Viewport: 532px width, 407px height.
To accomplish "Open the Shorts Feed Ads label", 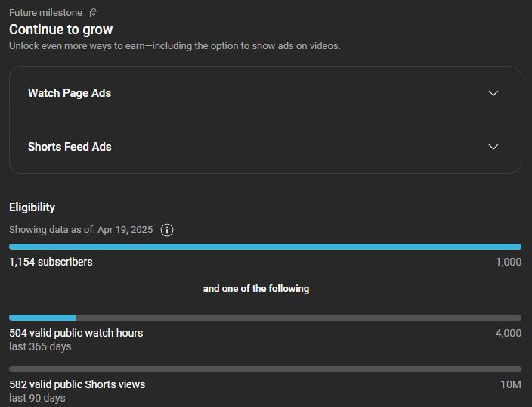I will [x=70, y=147].
